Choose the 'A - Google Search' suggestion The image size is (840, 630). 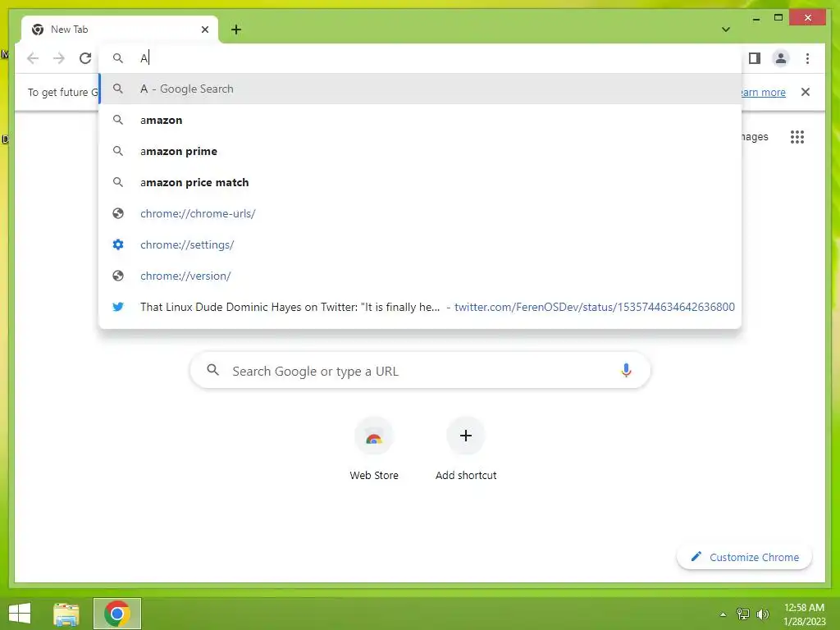click(420, 89)
